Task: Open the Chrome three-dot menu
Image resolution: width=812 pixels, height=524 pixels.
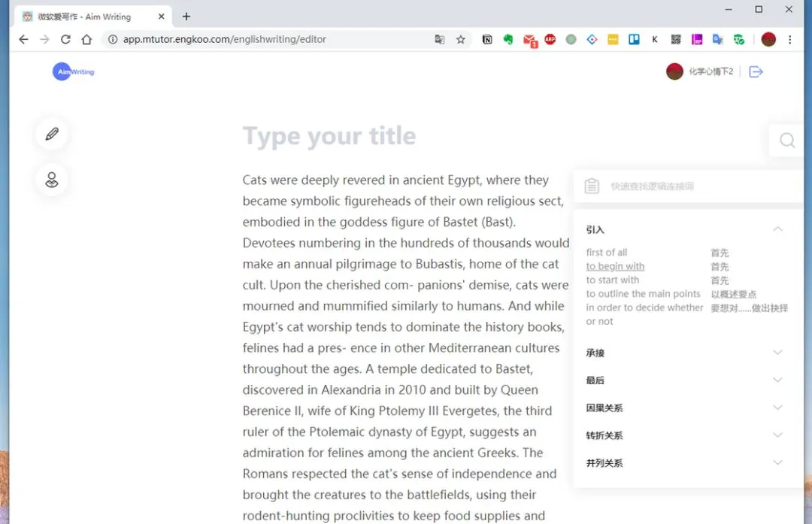Action: 789,39
